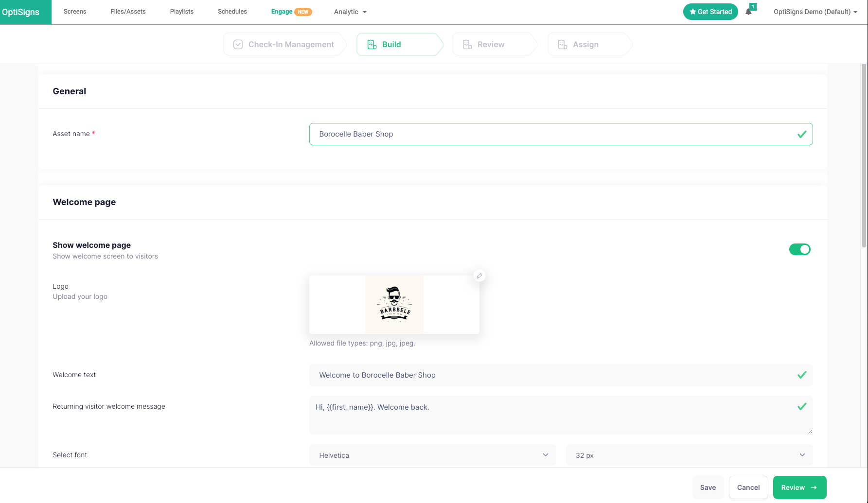Go to Files/Assets tab
This screenshot has width=868, height=503.
[x=128, y=12]
